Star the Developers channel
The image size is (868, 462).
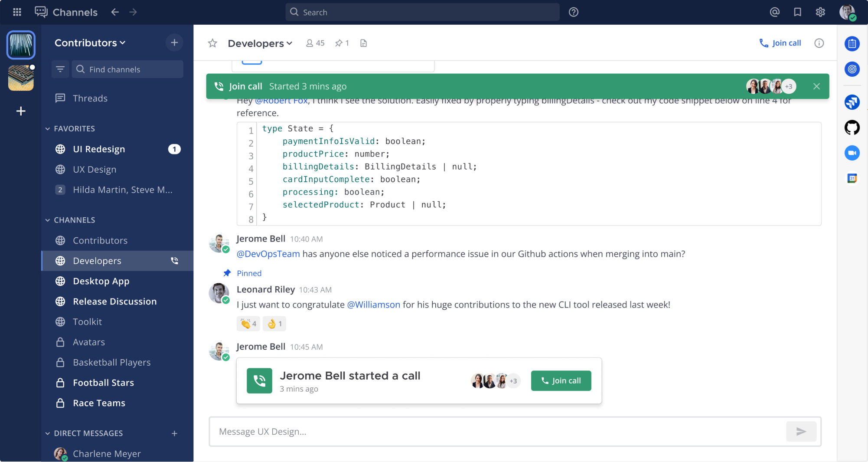tap(212, 43)
